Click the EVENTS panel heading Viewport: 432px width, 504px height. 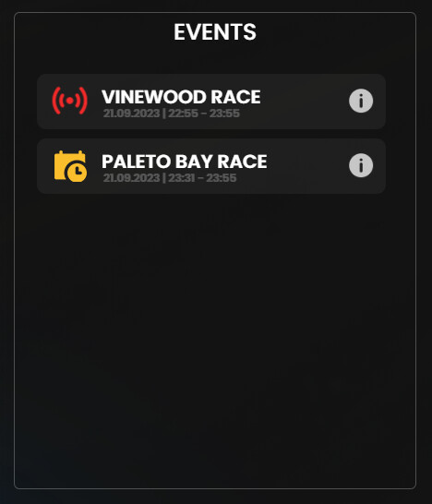pyautogui.click(x=215, y=31)
